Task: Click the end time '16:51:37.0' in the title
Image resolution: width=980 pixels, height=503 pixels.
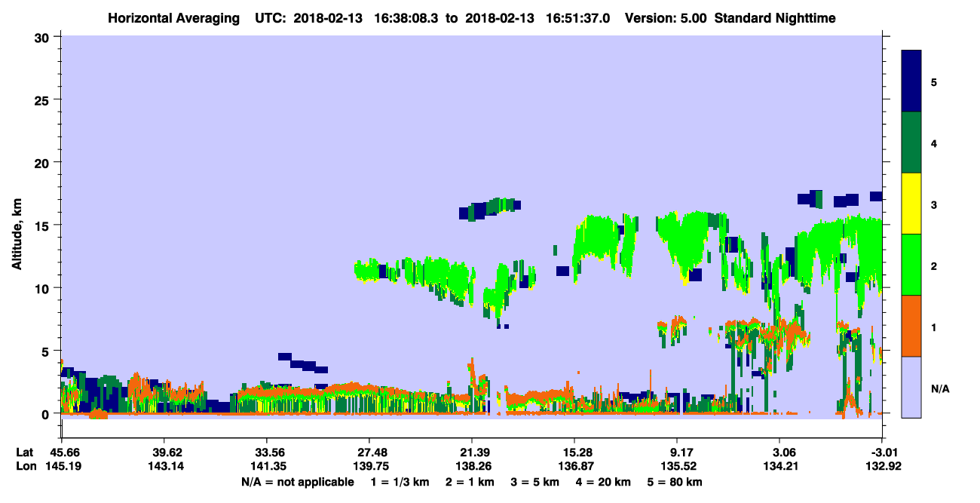Action: coord(579,17)
